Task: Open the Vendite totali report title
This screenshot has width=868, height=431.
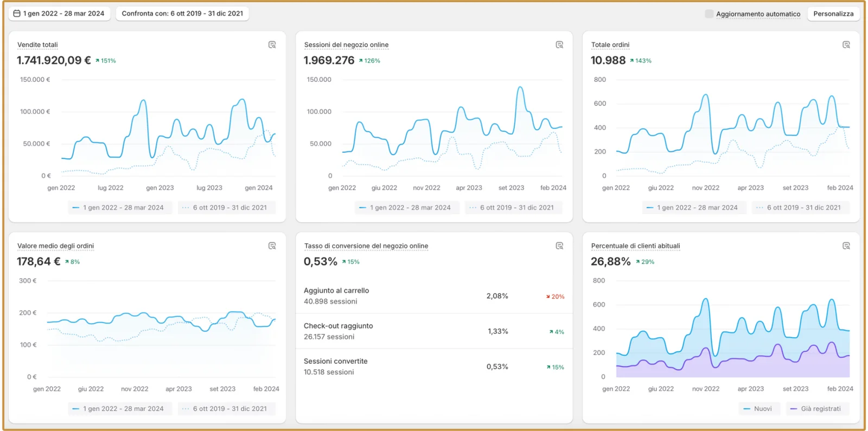Action: pyautogui.click(x=37, y=45)
